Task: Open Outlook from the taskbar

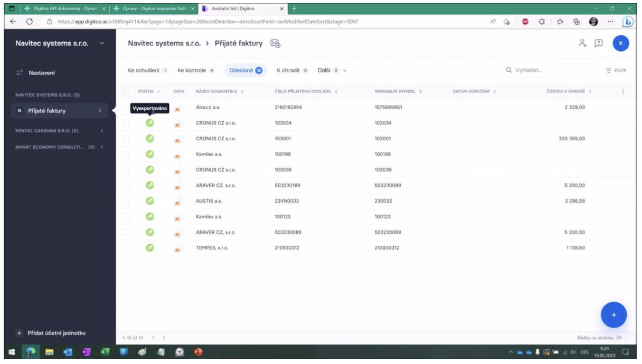Action: coord(68,352)
